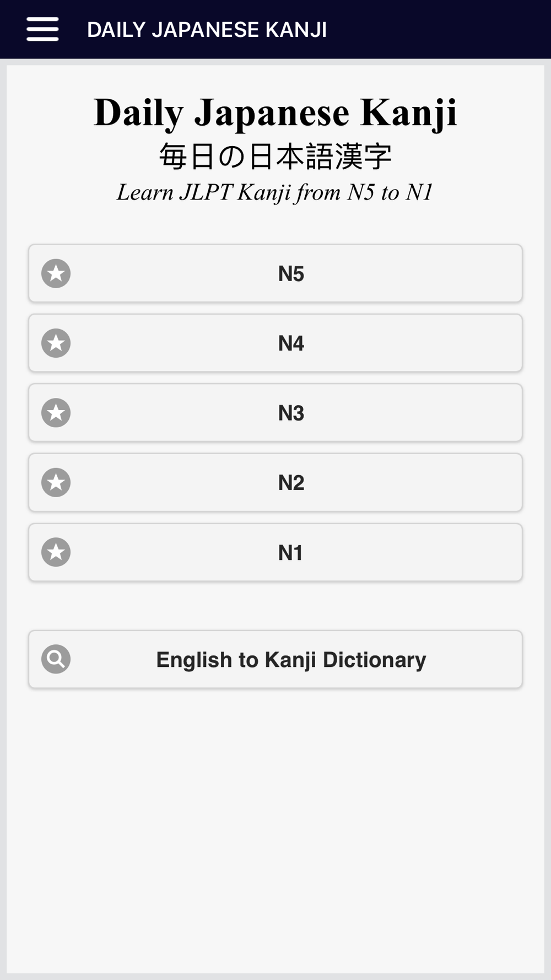Tap the English to Kanji Dictionary text
The width and height of the screenshot is (551, 980).
coord(291,660)
